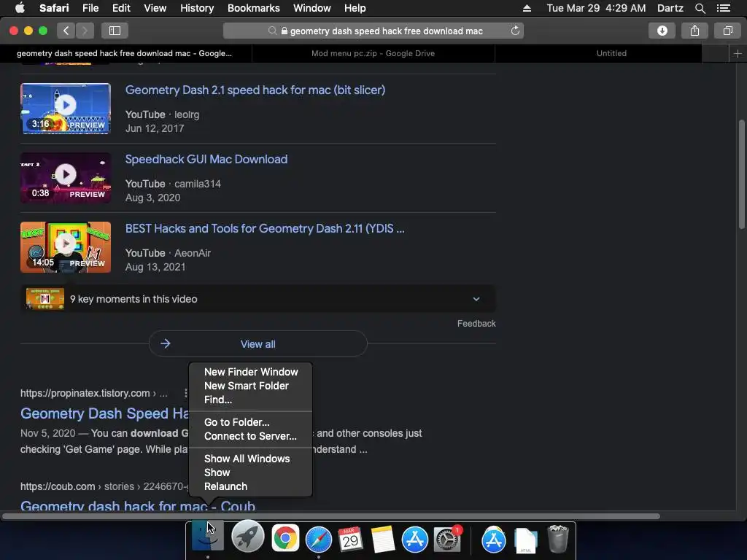Open the Trash in the Dock
The image size is (747, 560).
(x=558, y=539)
